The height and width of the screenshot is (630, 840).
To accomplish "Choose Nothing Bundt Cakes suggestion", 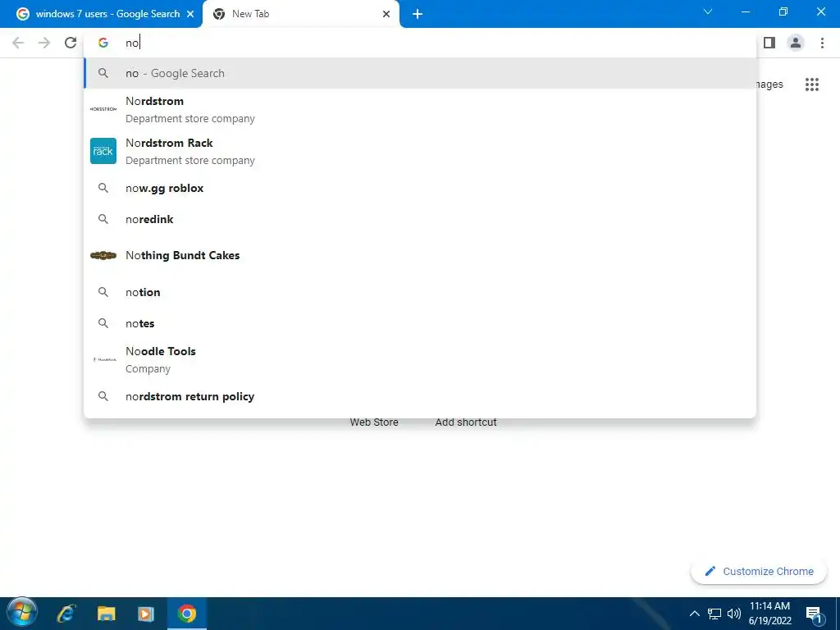I will pos(420,256).
